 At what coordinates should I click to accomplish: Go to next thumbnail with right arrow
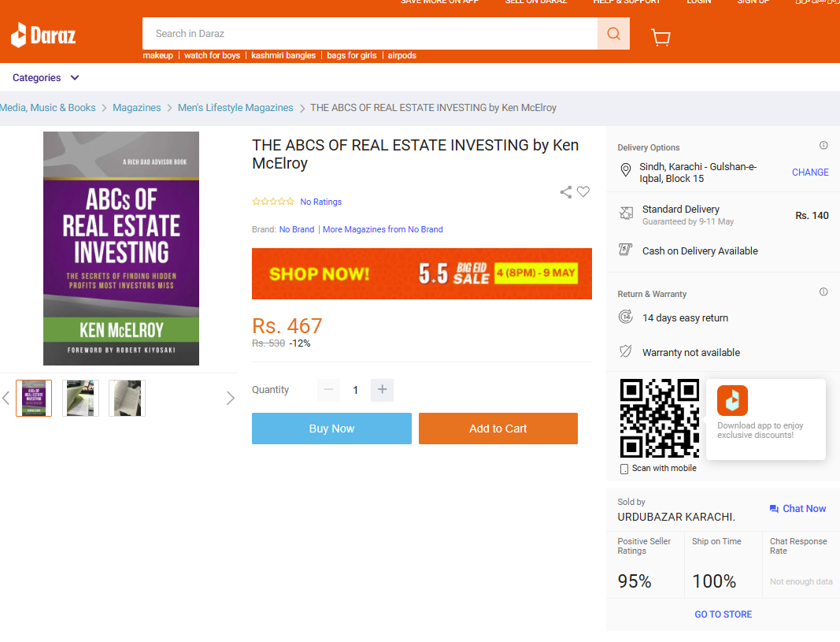pos(231,398)
